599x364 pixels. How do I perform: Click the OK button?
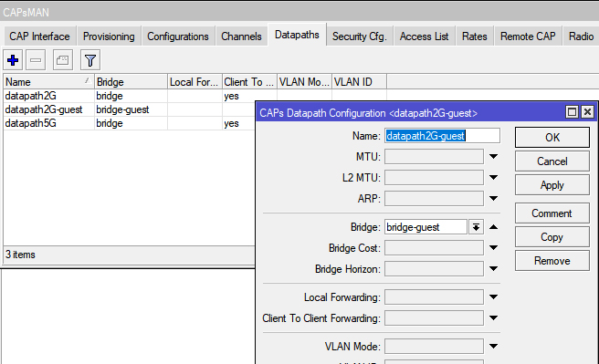[x=552, y=138]
